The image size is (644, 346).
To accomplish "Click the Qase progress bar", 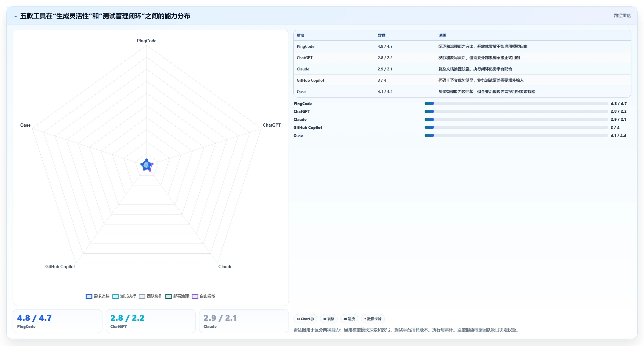I will coord(516,135).
